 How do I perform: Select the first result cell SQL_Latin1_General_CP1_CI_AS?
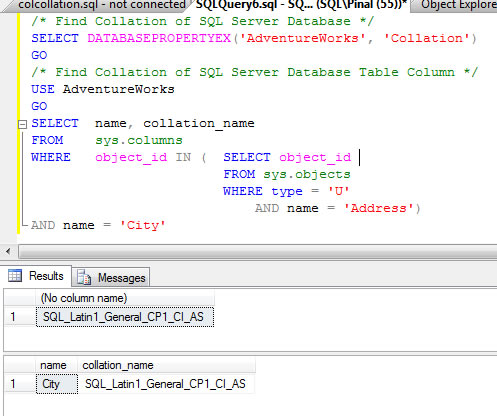pos(125,317)
